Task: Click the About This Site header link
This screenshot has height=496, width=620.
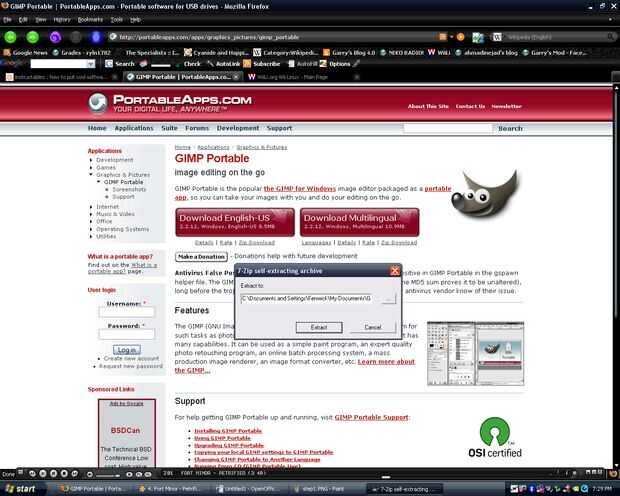Action: click(x=428, y=106)
